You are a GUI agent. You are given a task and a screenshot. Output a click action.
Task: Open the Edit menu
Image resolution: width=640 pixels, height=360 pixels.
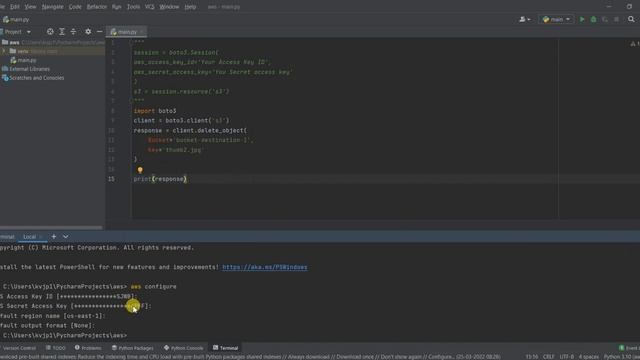15,7
